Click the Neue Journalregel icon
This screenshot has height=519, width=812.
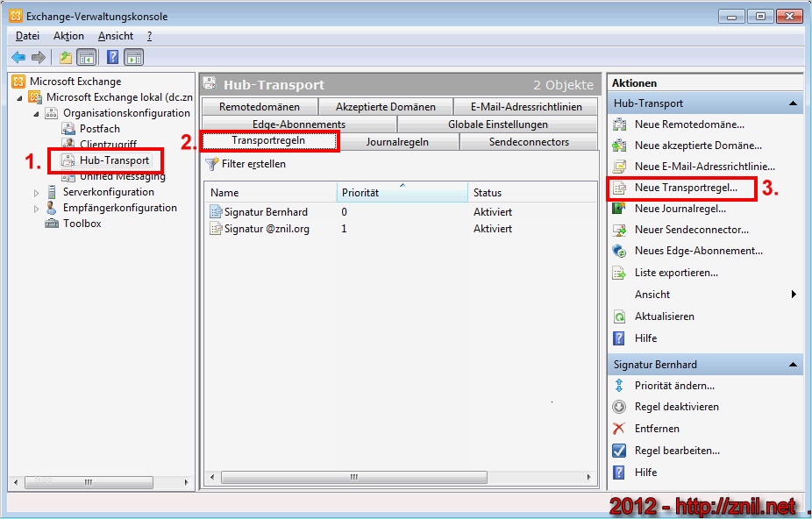pyautogui.click(x=619, y=209)
